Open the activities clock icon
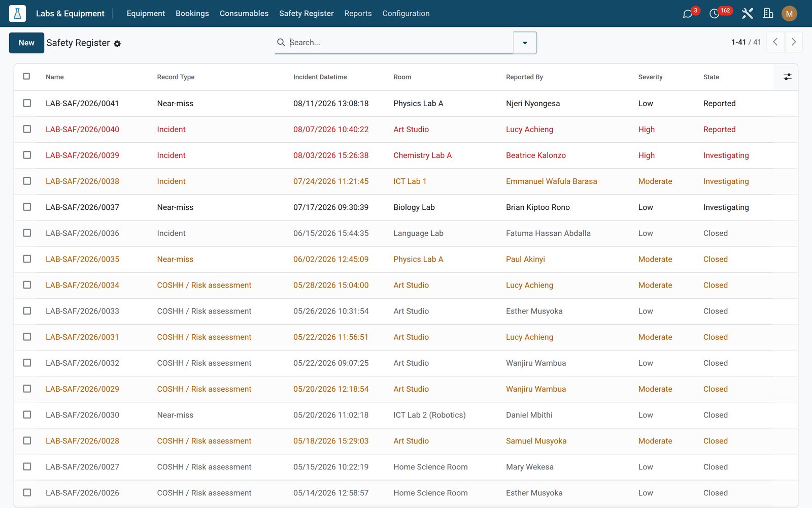812x508 pixels. click(x=714, y=14)
